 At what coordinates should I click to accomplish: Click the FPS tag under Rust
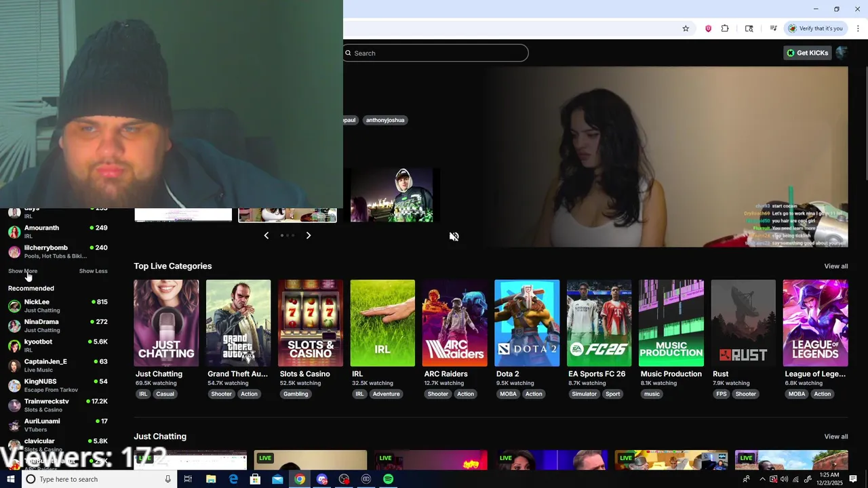[x=721, y=394]
